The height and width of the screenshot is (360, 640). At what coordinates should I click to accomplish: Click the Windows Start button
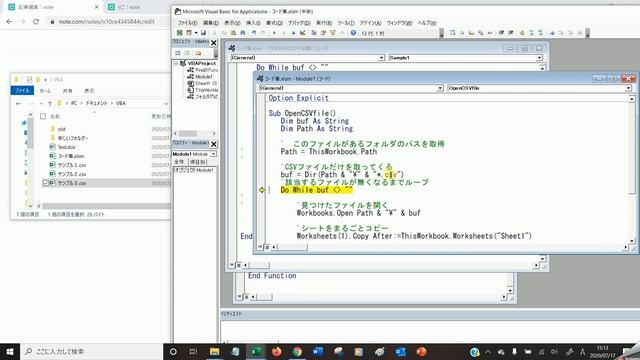[9, 351]
